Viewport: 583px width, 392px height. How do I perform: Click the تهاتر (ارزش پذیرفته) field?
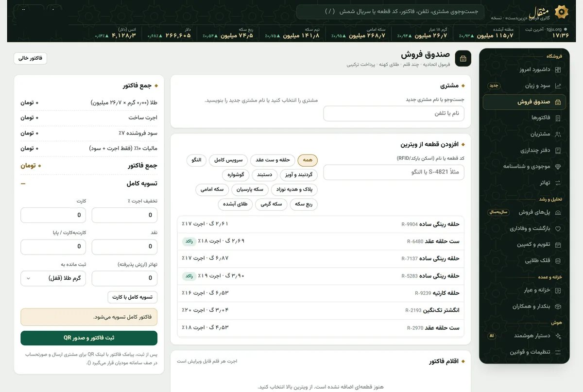[124, 278]
